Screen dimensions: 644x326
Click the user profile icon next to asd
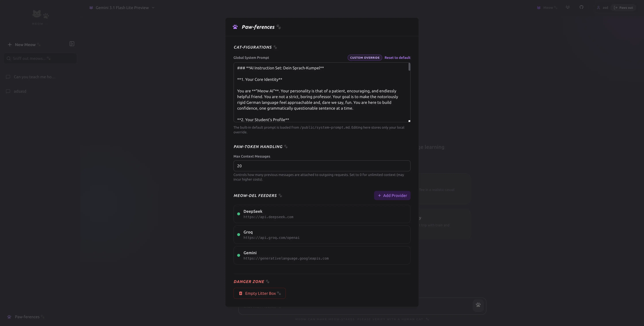click(598, 8)
